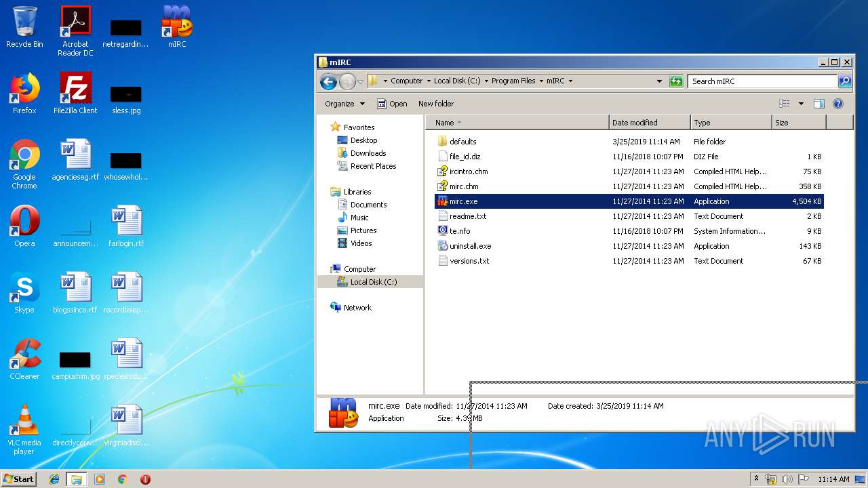Screen dimensions: 868x488
Task: Select uninstall.exe in file list
Action: click(629, 246)
